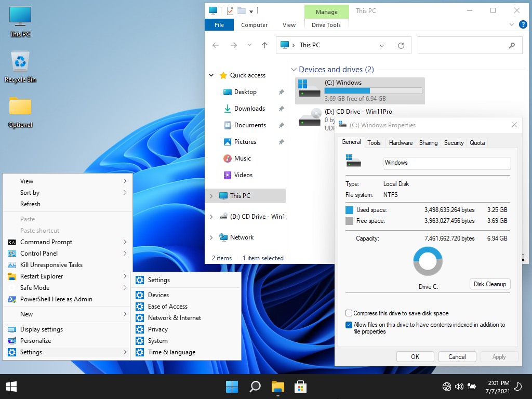
Task: Switch to Drive Tools ribbon tab
Action: pos(326,25)
